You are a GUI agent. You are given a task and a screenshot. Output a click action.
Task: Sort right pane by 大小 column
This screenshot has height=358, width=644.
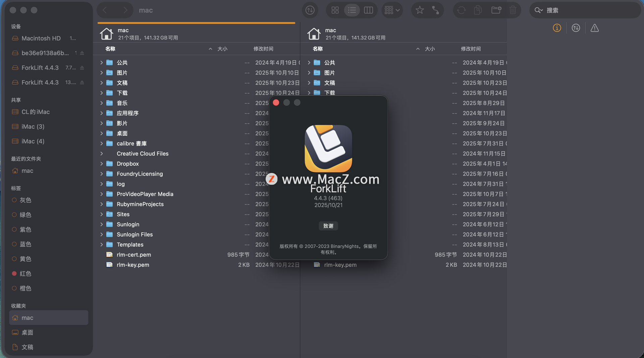pos(429,49)
